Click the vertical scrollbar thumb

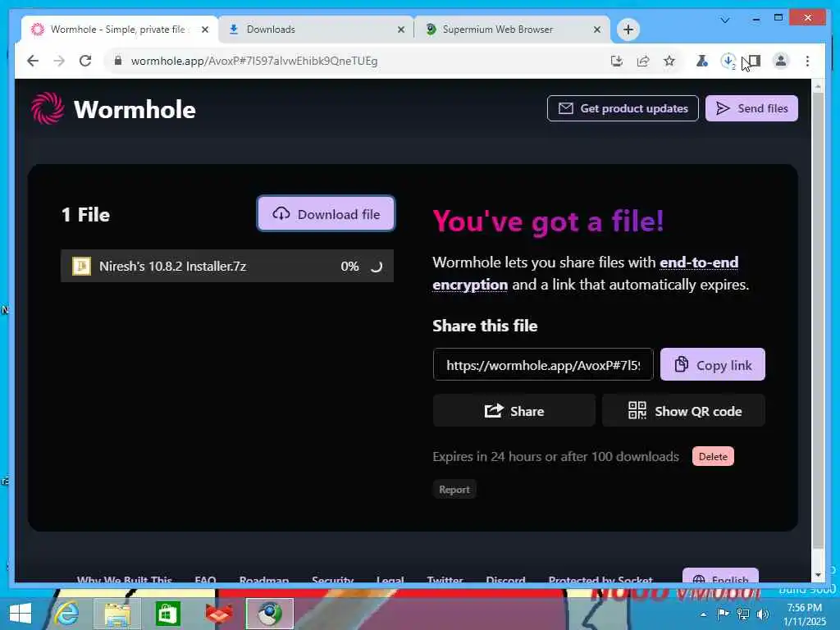(x=818, y=321)
